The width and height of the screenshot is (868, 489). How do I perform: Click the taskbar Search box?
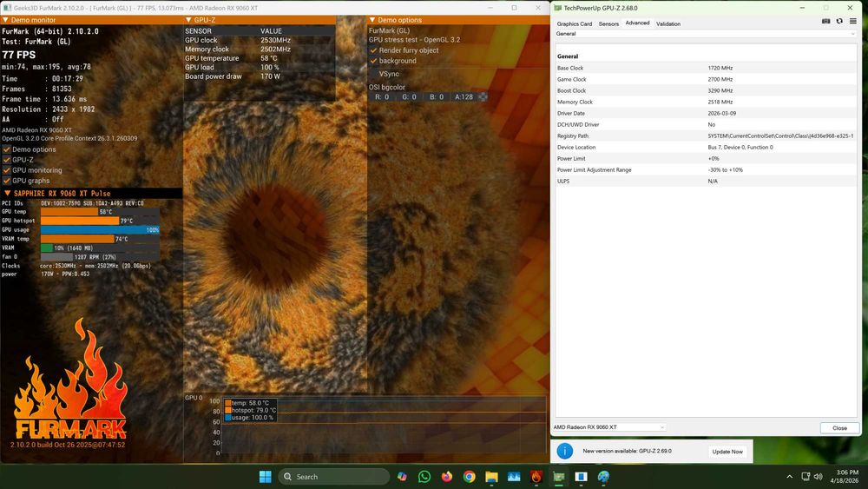(x=334, y=476)
